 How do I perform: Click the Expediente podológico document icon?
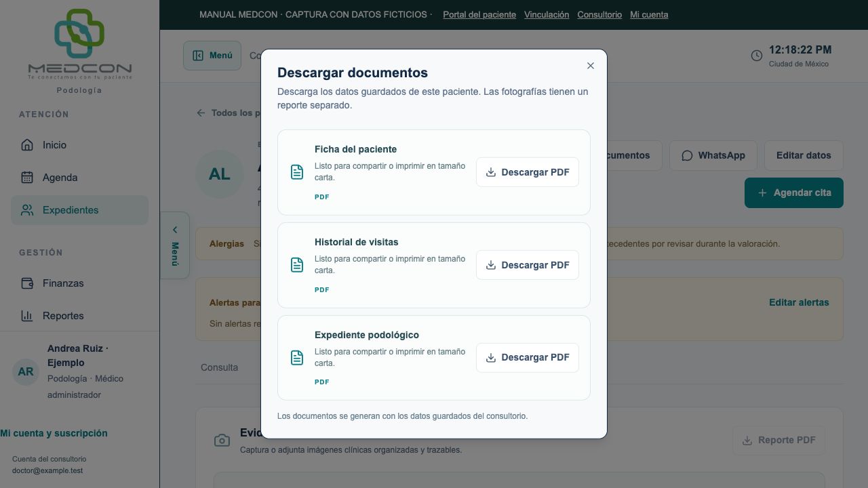pos(297,357)
